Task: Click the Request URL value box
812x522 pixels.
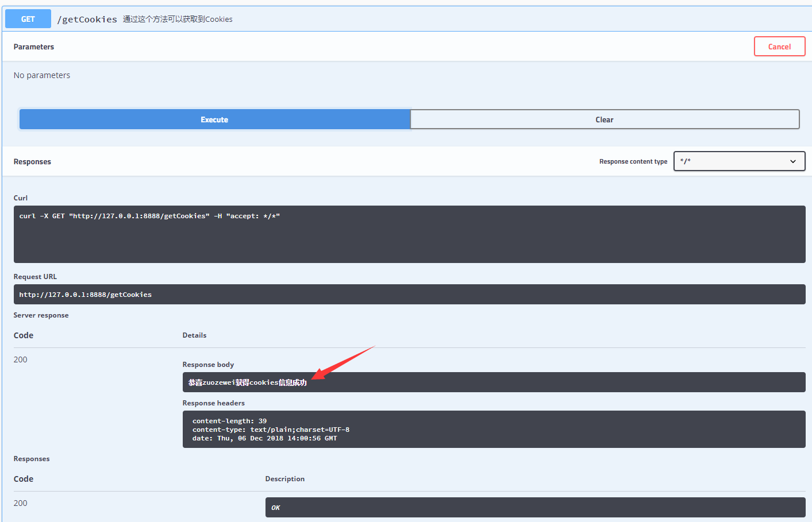Action: tap(409, 295)
